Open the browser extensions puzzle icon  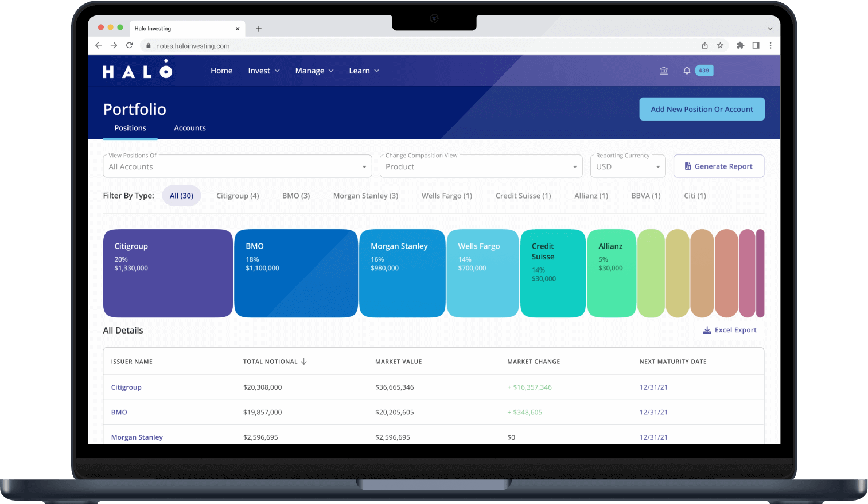coord(740,45)
